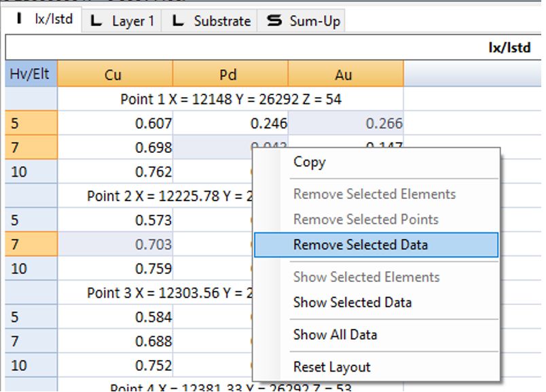Click the Cu value 0.703 cell
This screenshot has height=392, width=546.
click(115, 245)
